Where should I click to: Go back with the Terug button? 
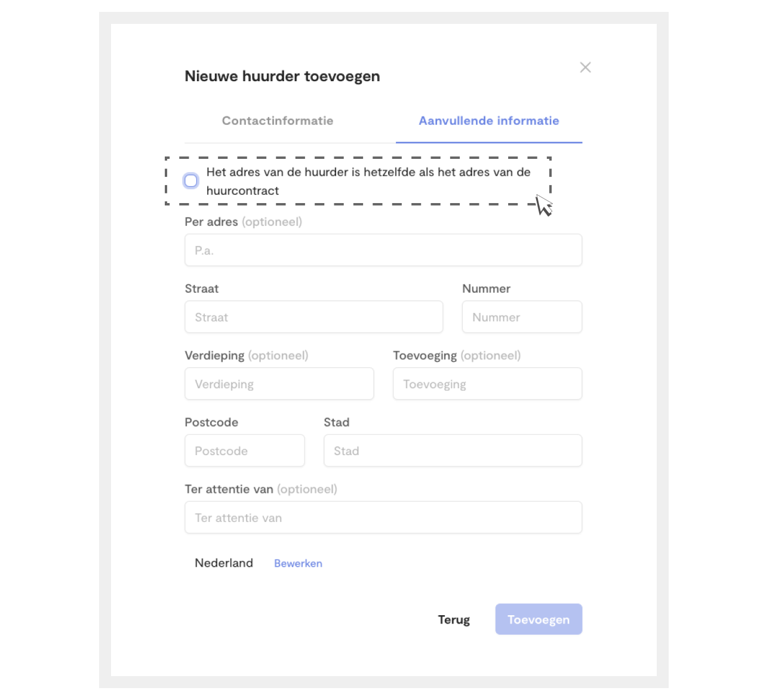coord(454,619)
